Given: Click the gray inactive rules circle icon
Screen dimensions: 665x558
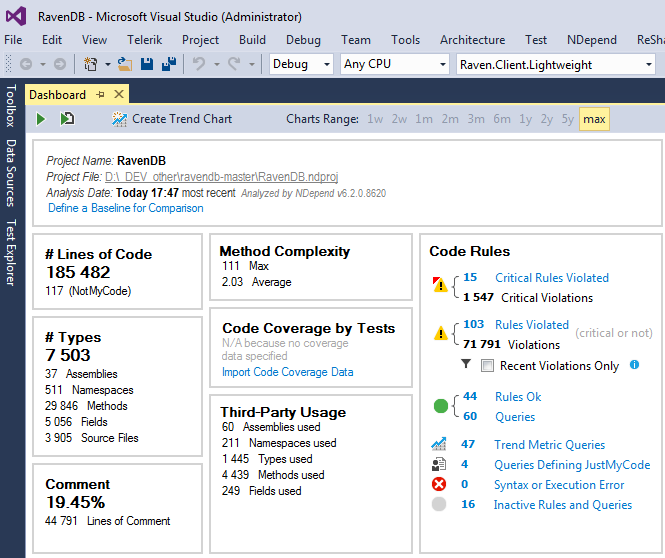Looking at the screenshot, I should tap(439, 504).
